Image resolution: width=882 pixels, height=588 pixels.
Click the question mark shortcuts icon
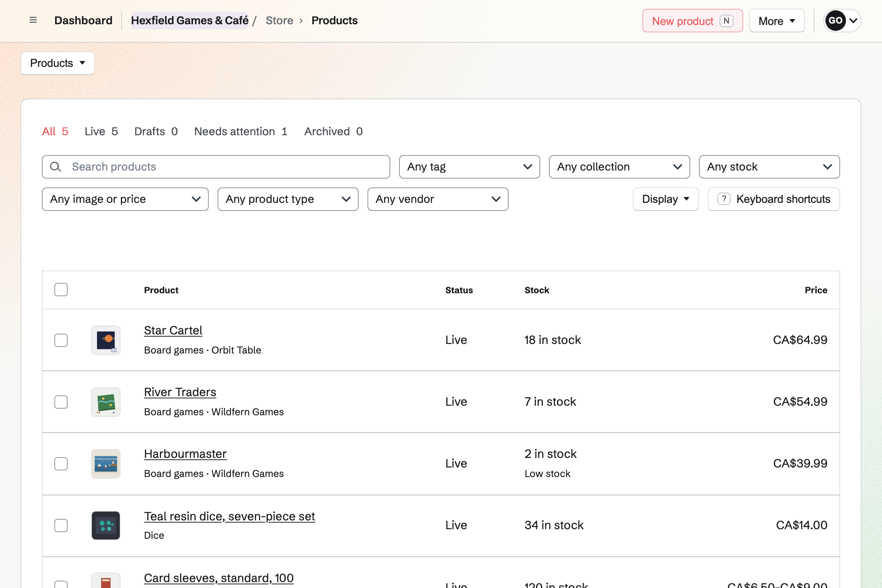(x=724, y=199)
